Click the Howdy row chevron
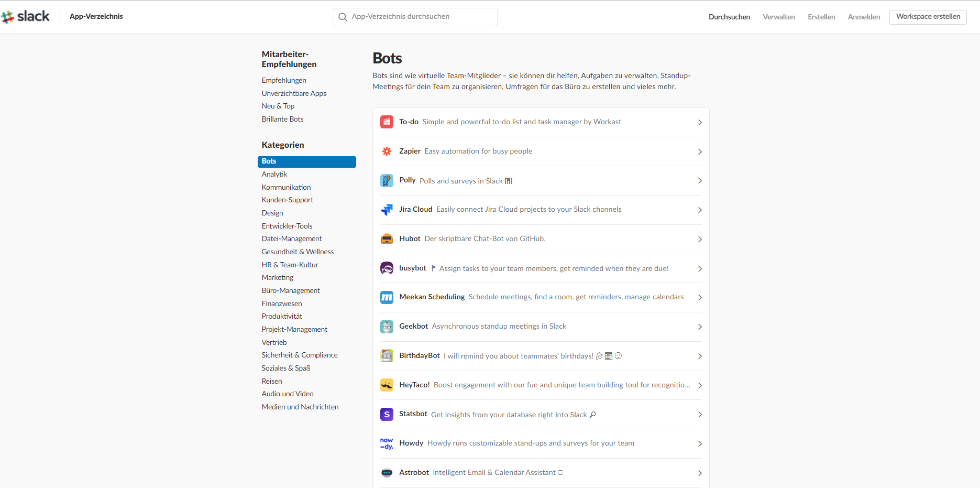Screen dimensions: 980x488 (700, 443)
